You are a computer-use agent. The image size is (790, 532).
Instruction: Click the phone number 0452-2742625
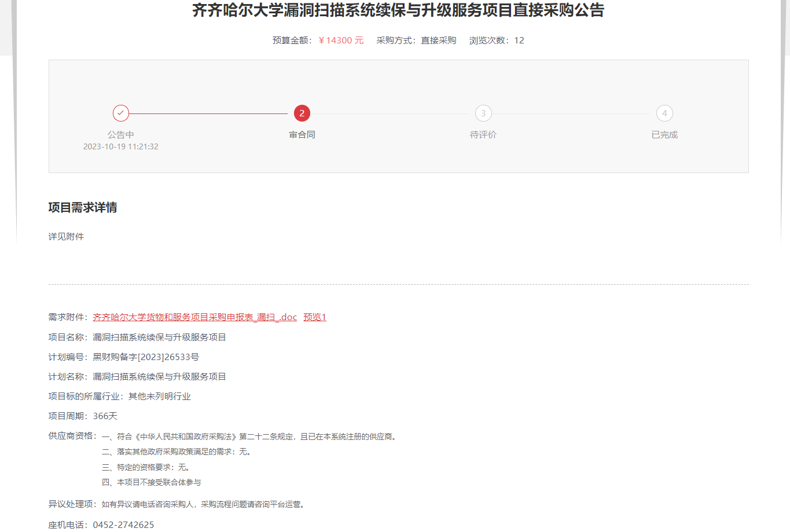pos(123,525)
